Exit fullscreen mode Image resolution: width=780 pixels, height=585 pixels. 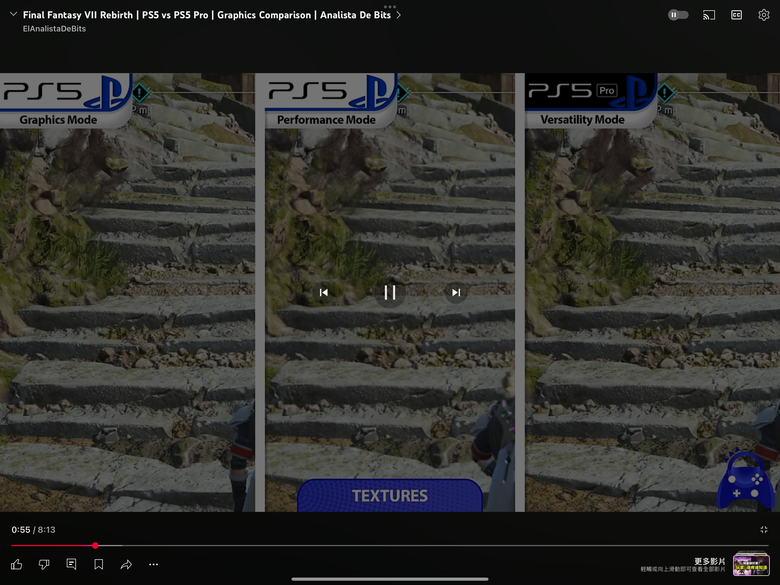(764, 530)
